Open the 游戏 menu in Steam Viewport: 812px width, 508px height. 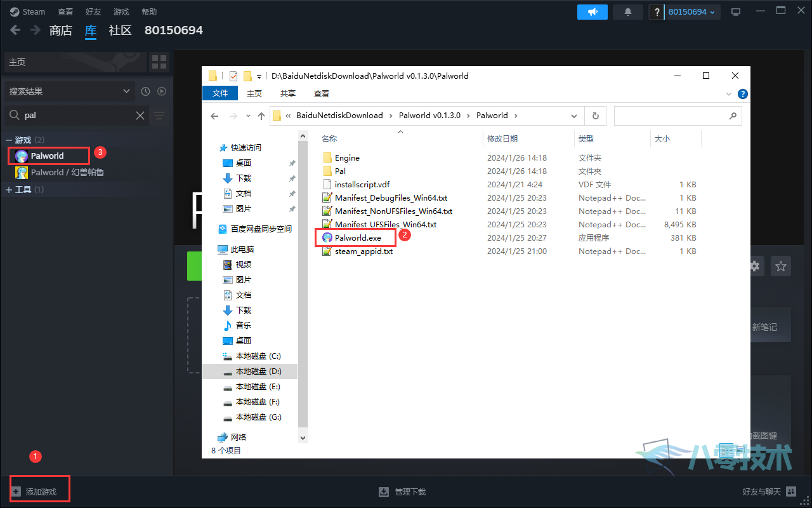[x=121, y=12]
